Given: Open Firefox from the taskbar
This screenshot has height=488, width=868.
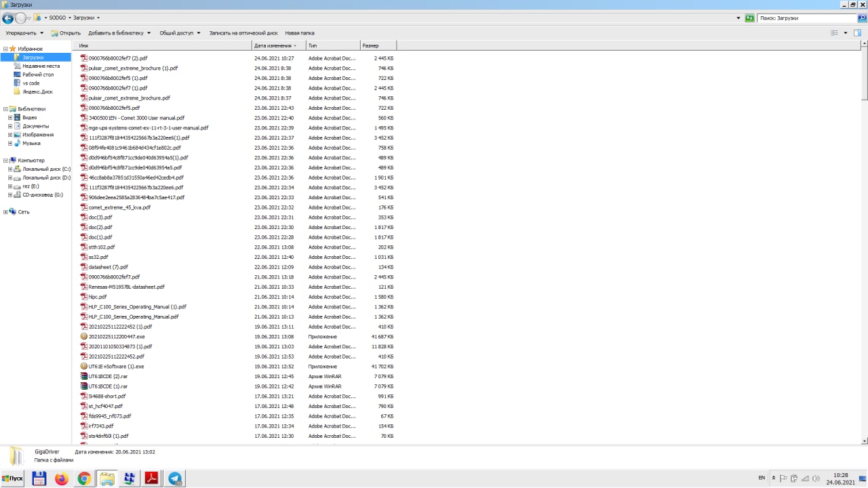Looking at the screenshot, I should pos(62,479).
